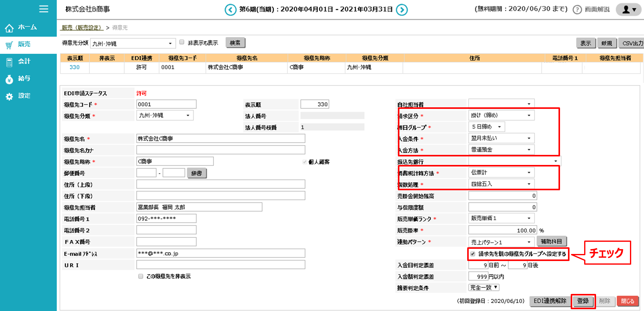Screen dimensions: 644x311
Task: Click the 得意先名カナ input field
Action: 220,150
